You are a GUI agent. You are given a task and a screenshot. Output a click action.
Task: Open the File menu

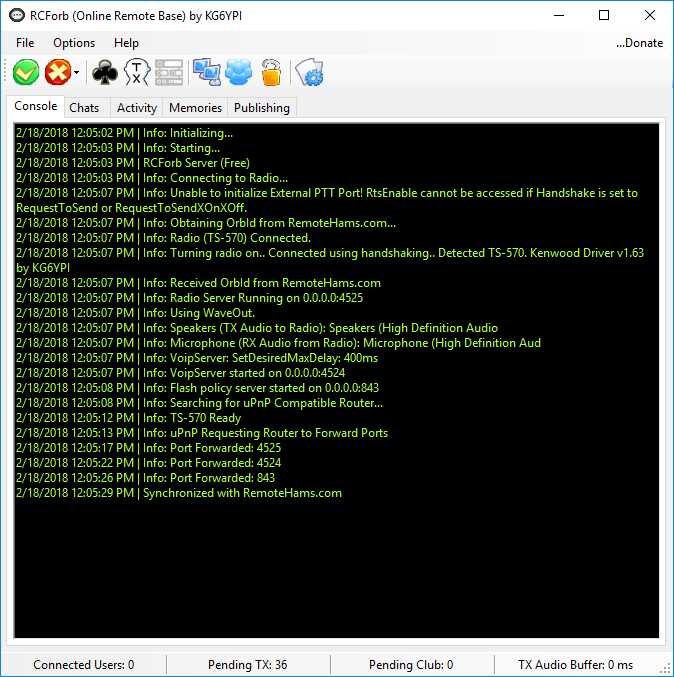(25, 43)
